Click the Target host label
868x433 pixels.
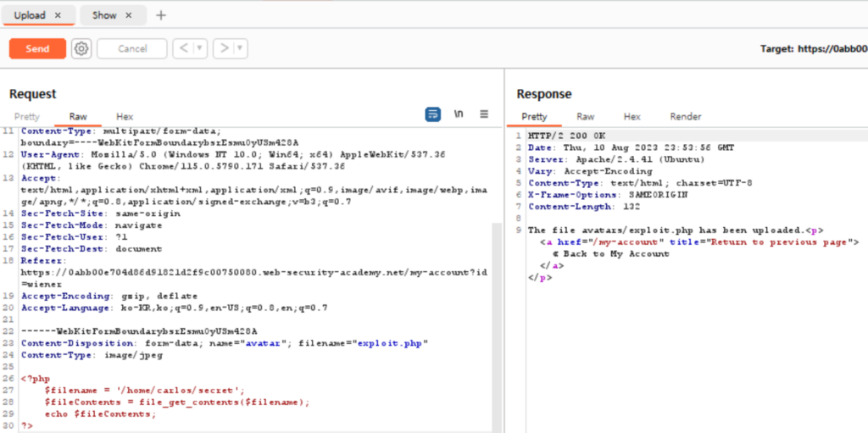tap(814, 49)
